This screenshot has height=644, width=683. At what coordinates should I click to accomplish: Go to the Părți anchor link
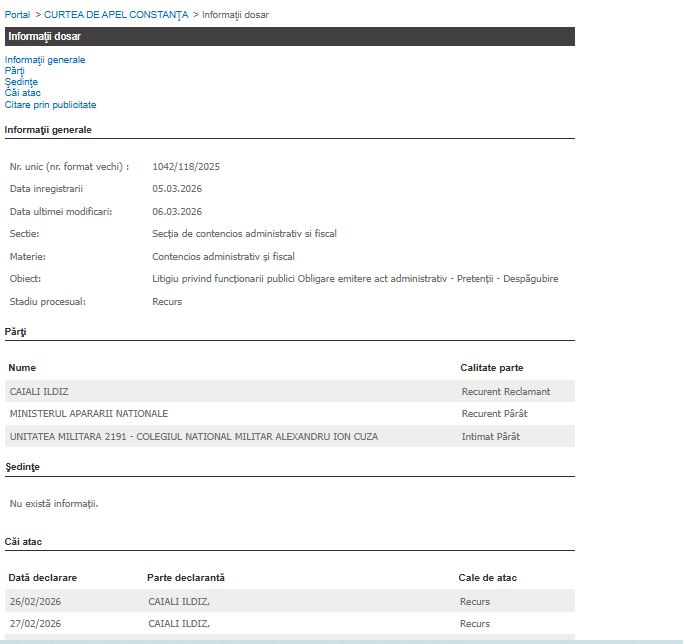click(x=15, y=71)
